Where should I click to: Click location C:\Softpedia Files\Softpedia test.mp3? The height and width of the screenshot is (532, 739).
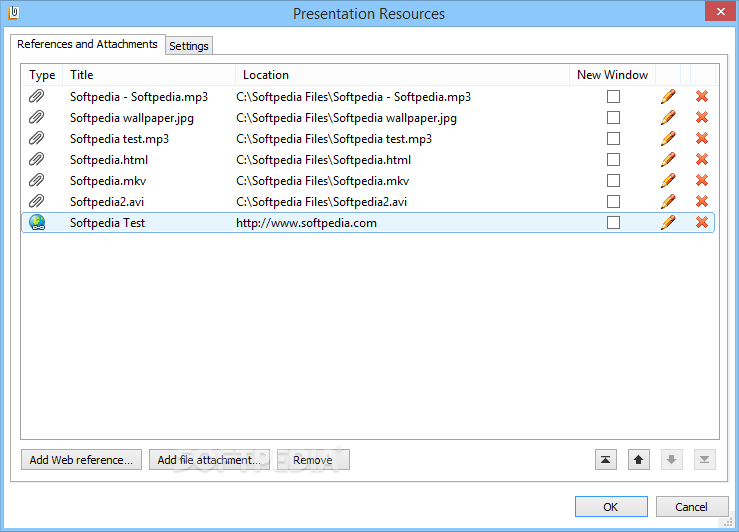click(x=334, y=139)
